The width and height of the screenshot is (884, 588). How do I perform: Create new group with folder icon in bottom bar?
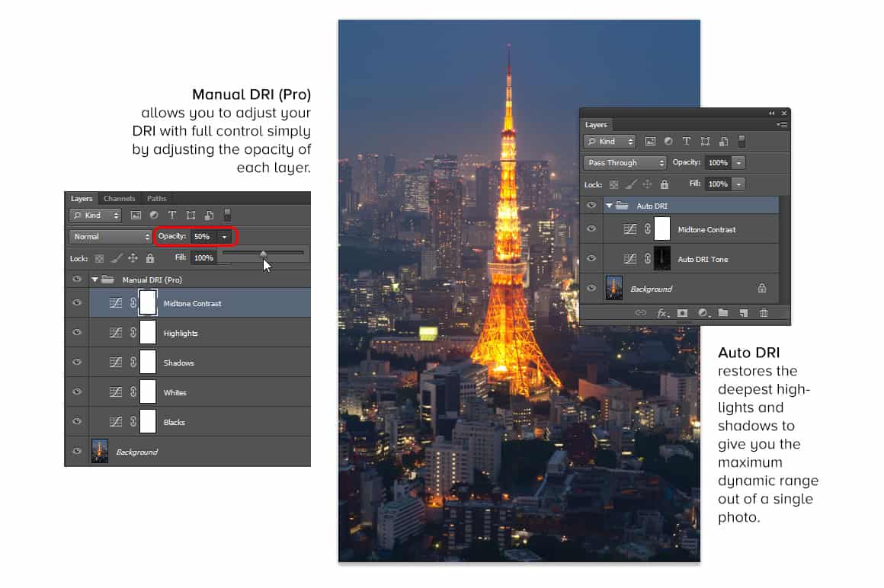(722, 313)
